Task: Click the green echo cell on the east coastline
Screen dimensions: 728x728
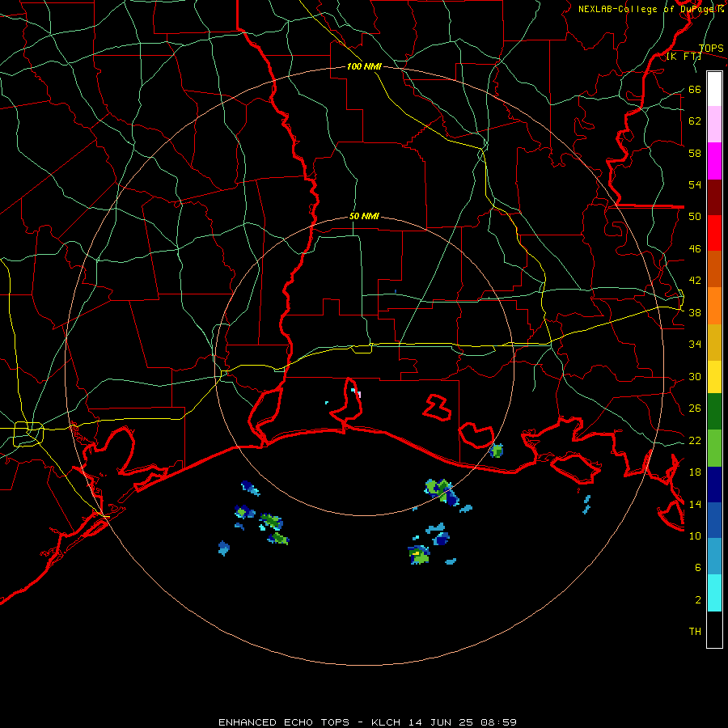Action: 497,451
